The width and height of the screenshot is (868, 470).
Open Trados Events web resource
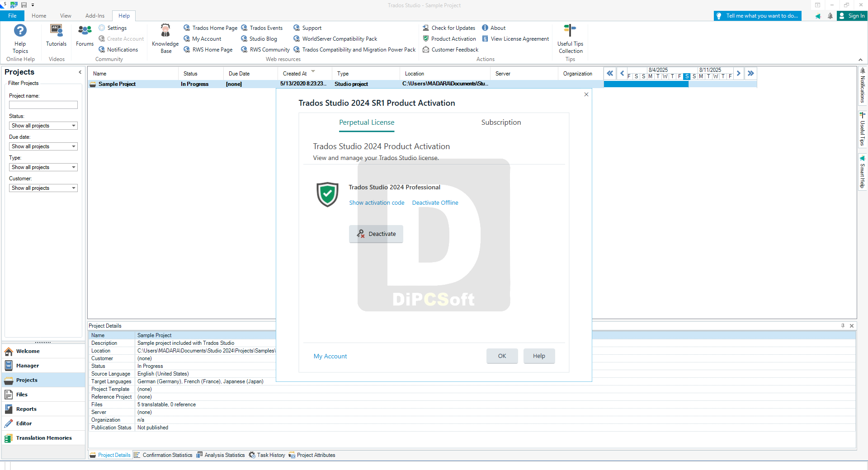262,28
